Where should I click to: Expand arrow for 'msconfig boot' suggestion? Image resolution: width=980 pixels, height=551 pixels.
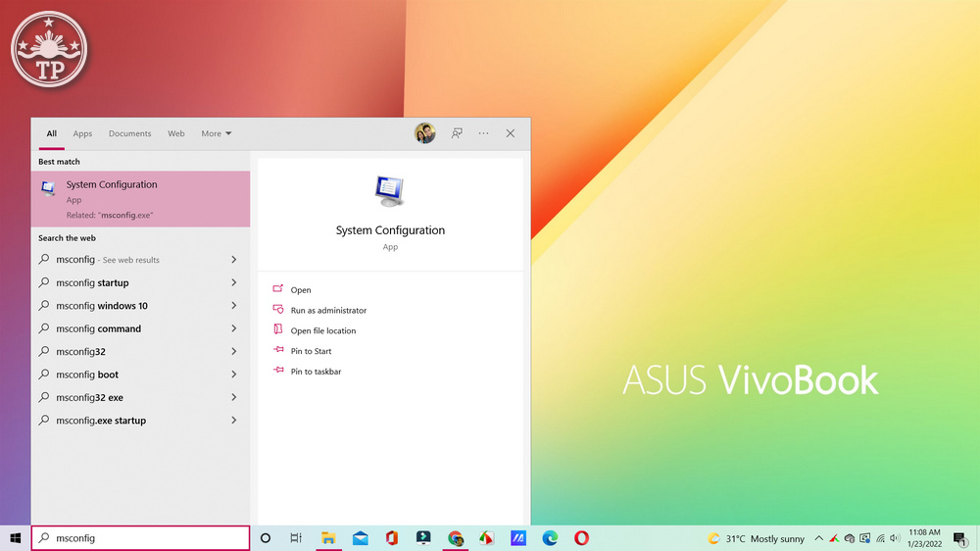pyautogui.click(x=234, y=375)
